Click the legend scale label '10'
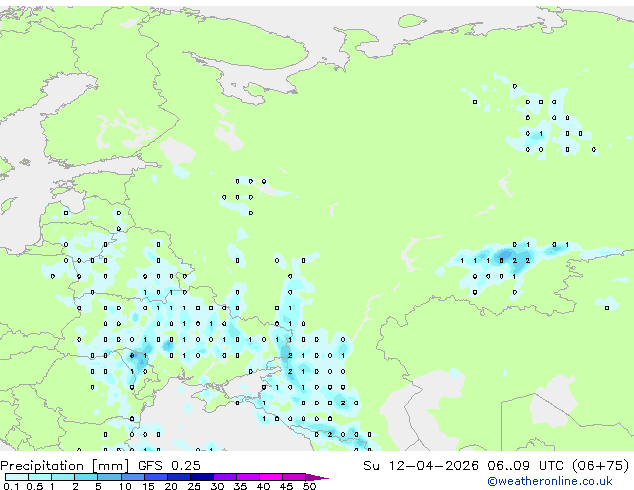This screenshot has width=634, height=490. pyautogui.click(x=125, y=486)
